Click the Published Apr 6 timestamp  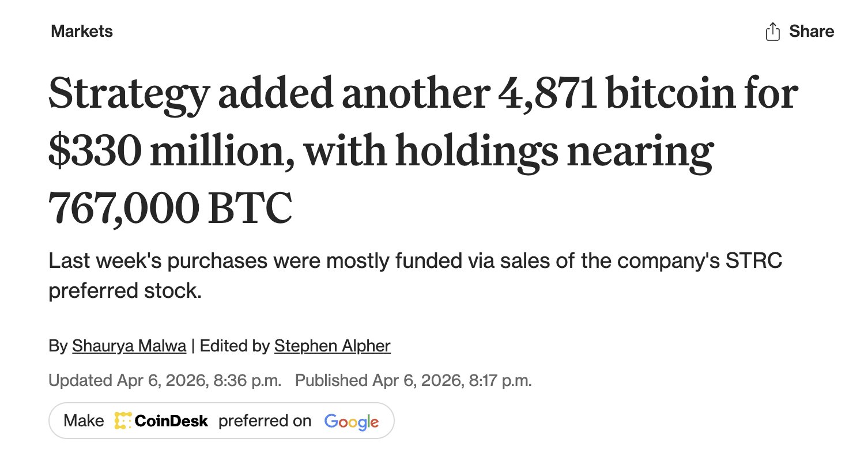pos(413,380)
